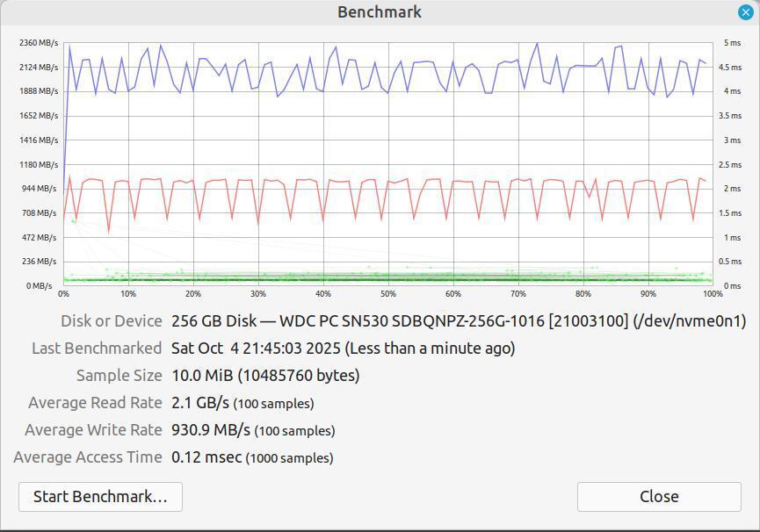The width and height of the screenshot is (760, 532).
Task: Click the 5 ms right axis label
Action: (x=731, y=43)
